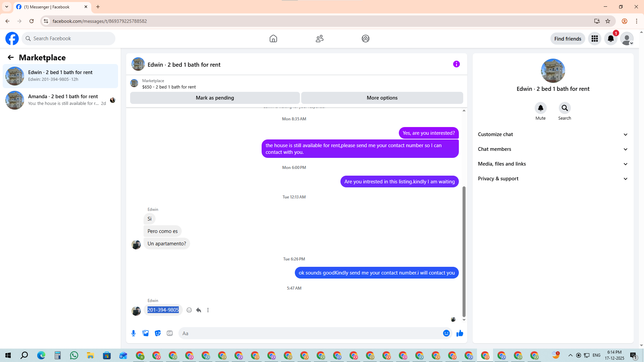Send a thumbs-up like
Viewport: 644px width, 362px height.
[x=460, y=333]
